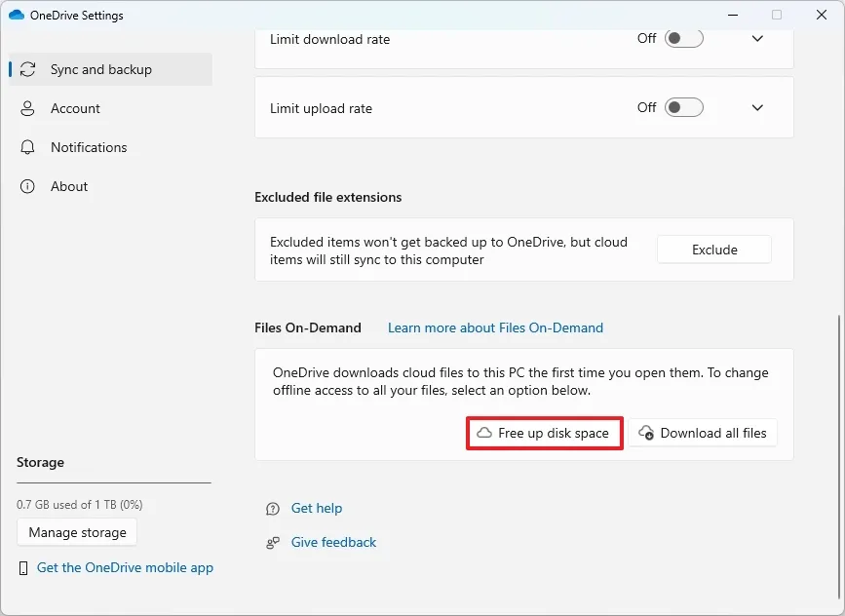Click the phone icon beside the mobile app link

point(23,567)
